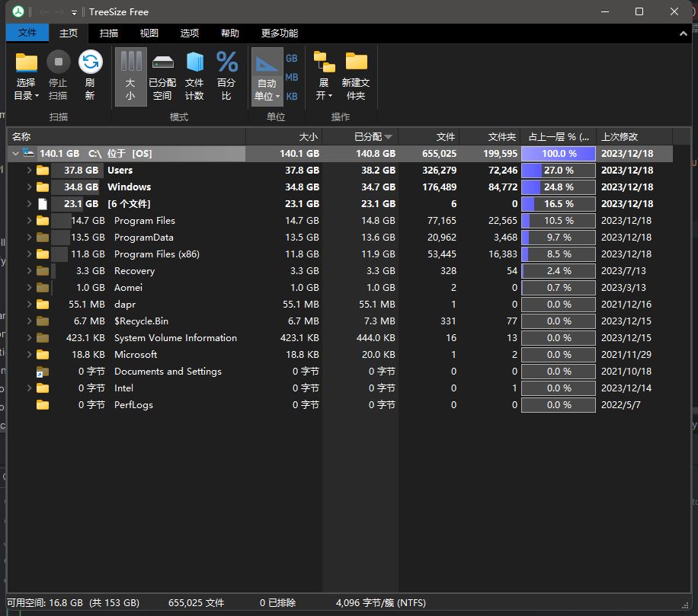Screen dimensions: 698x616
Task: Expand the Recovery folder
Action: [29, 271]
